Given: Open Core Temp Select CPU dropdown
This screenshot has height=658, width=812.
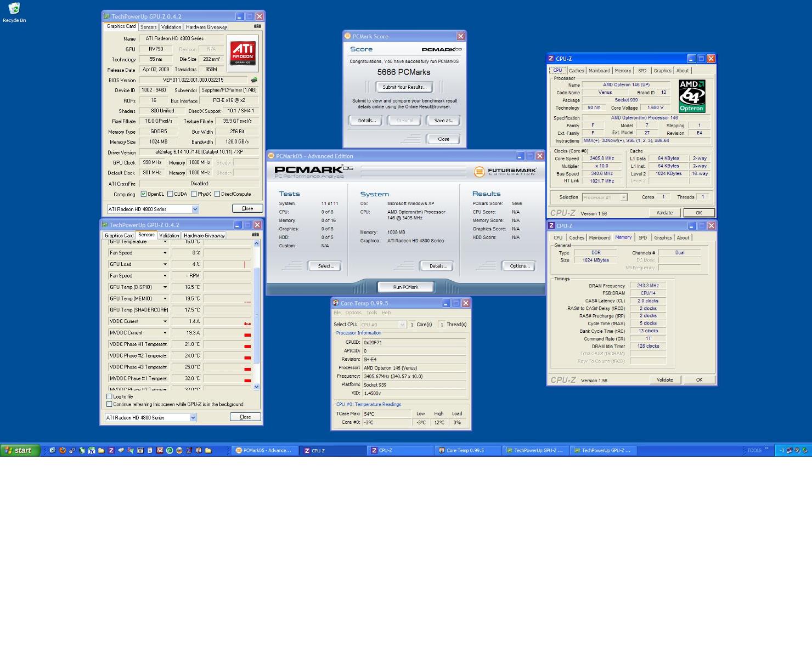Looking at the screenshot, I should point(402,325).
